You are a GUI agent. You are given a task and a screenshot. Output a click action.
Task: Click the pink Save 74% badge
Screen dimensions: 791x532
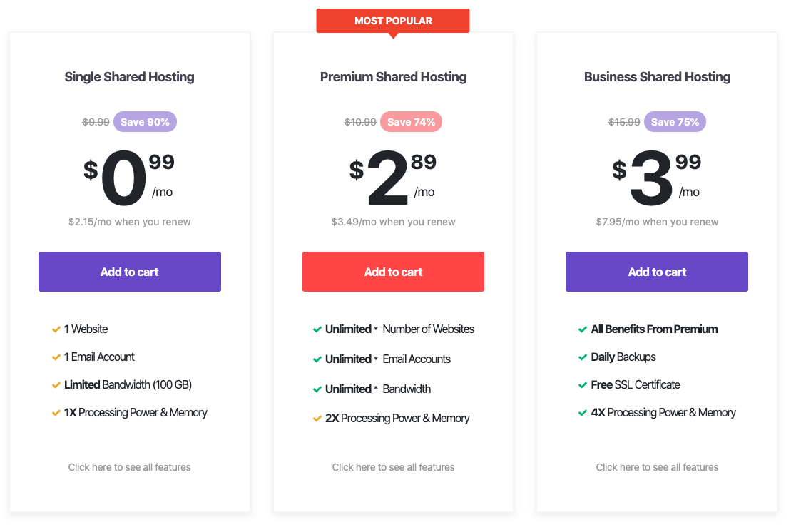click(x=411, y=122)
